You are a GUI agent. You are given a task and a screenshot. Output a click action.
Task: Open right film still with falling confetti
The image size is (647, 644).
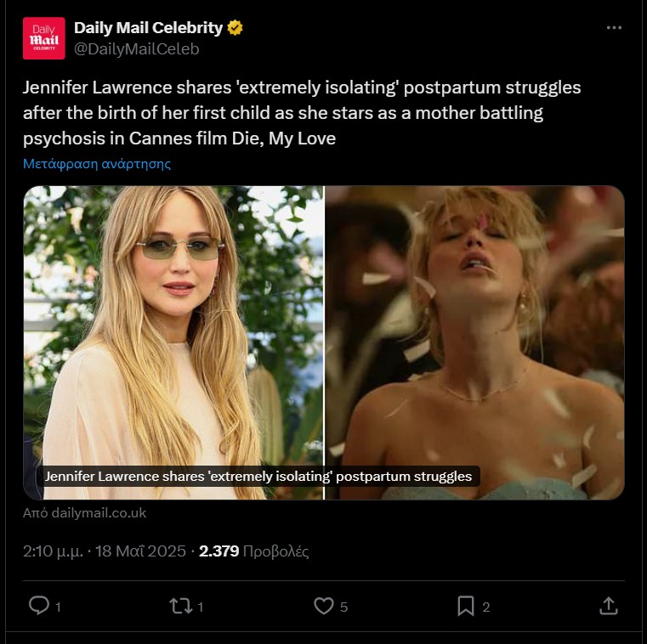(x=474, y=323)
